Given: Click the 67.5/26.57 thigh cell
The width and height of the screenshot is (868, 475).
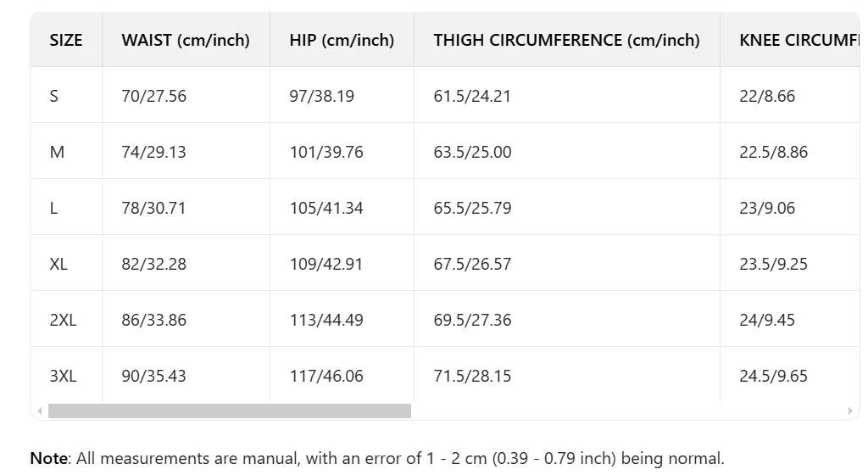Looking at the screenshot, I should point(472,264).
